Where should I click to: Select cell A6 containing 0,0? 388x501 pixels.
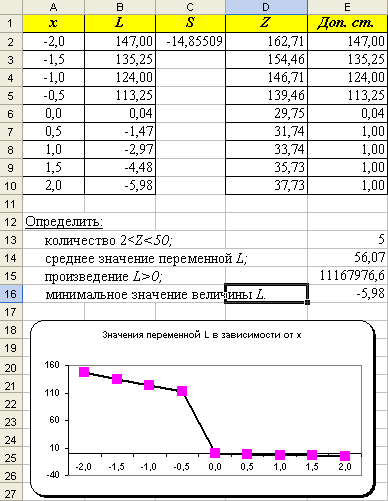point(53,113)
